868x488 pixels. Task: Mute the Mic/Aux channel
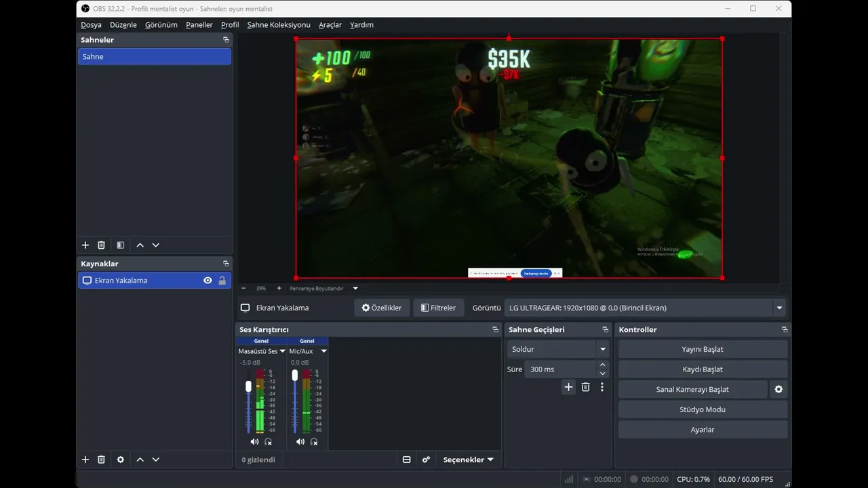pos(300,442)
